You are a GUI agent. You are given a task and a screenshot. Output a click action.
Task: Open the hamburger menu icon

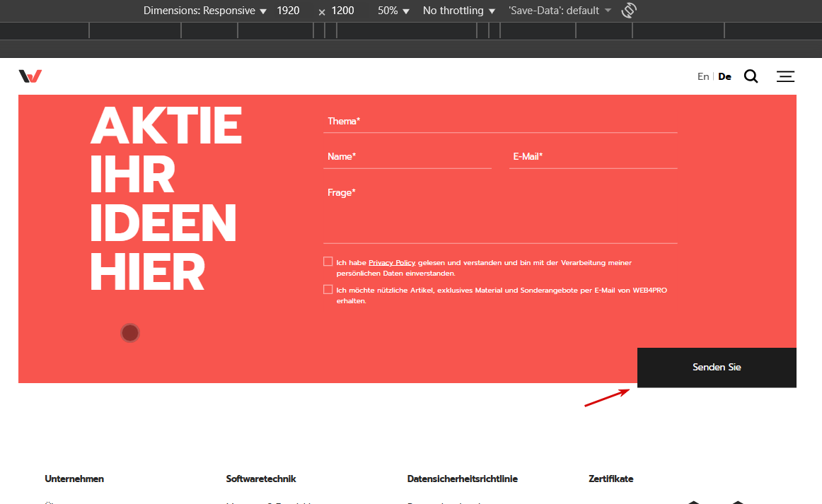click(x=785, y=76)
